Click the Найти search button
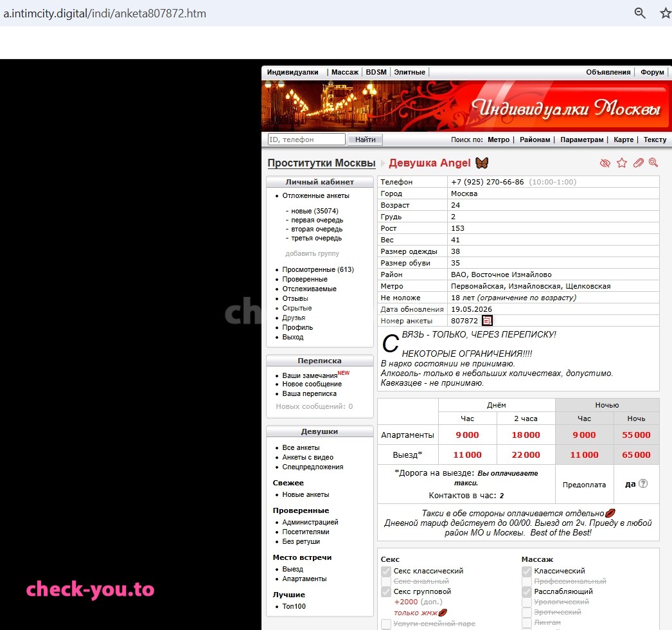Viewport: 672px width, 630px height. point(365,139)
